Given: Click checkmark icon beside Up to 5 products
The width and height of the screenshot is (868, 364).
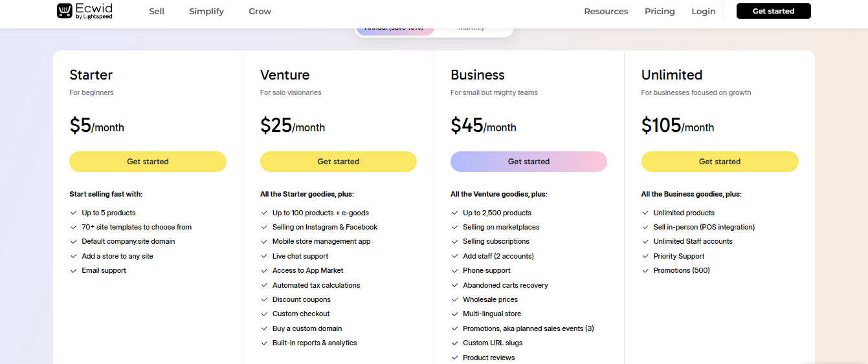Looking at the screenshot, I should coord(73,213).
